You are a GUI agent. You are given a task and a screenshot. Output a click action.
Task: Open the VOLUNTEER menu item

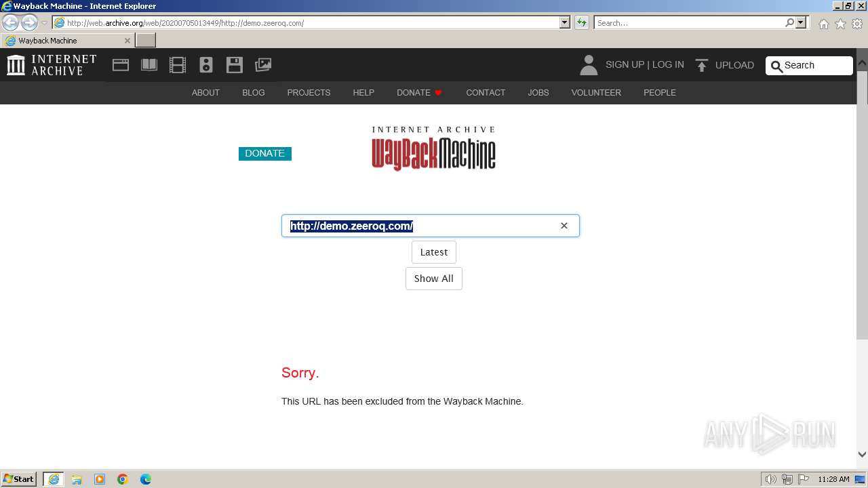click(596, 93)
